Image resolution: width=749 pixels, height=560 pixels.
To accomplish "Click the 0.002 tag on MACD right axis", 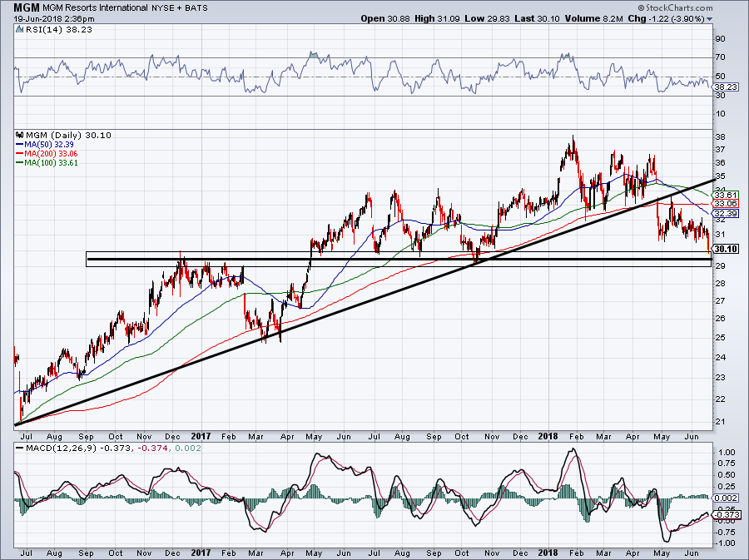I will tap(726, 498).
